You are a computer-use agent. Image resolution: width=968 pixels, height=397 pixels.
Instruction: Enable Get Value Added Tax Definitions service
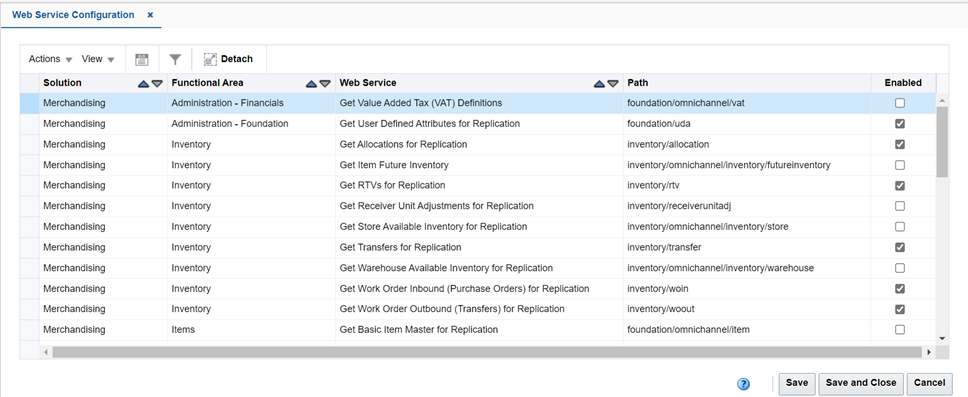coord(900,103)
